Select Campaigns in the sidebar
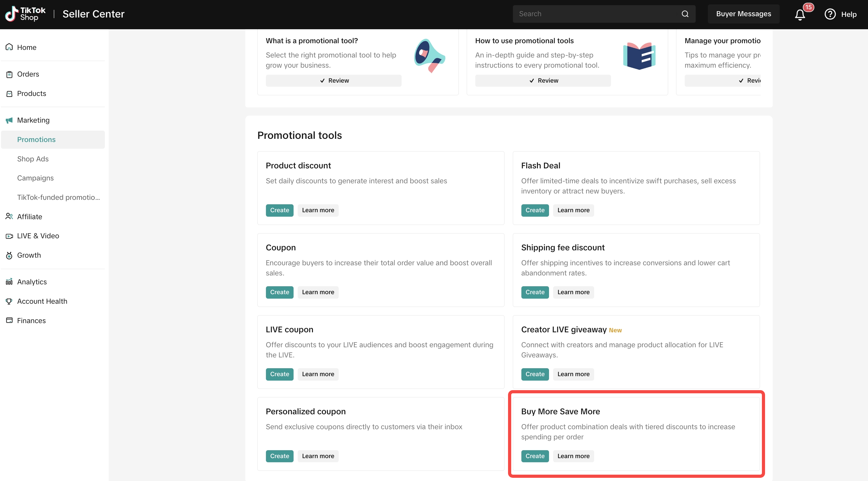This screenshot has height=481, width=868. [x=35, y=178]
